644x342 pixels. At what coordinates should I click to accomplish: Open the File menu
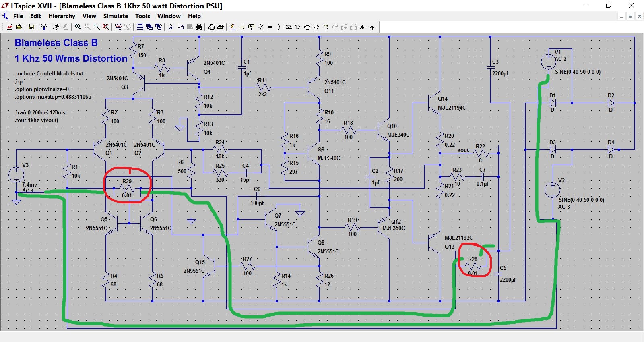[x=18, y=16]
